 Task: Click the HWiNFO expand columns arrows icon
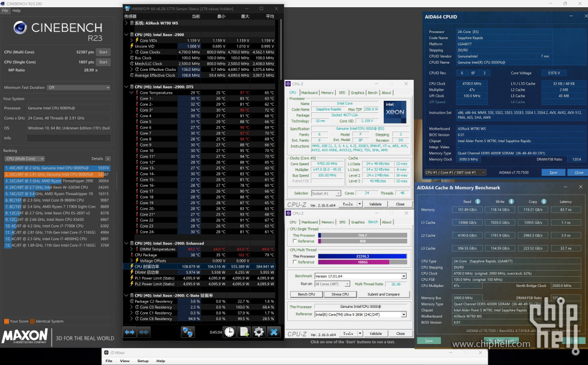[130, 332]
